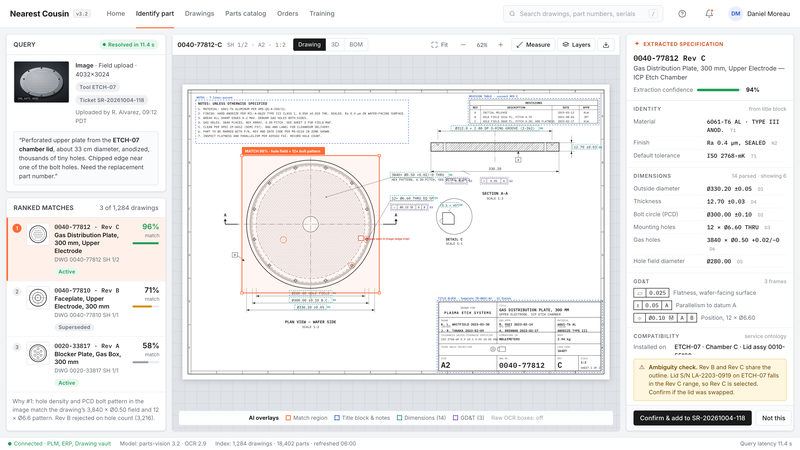Click the orange match region on drawing
Image resolution: width=800 pixels, height=450 pixels.
[x=310, y=224]
